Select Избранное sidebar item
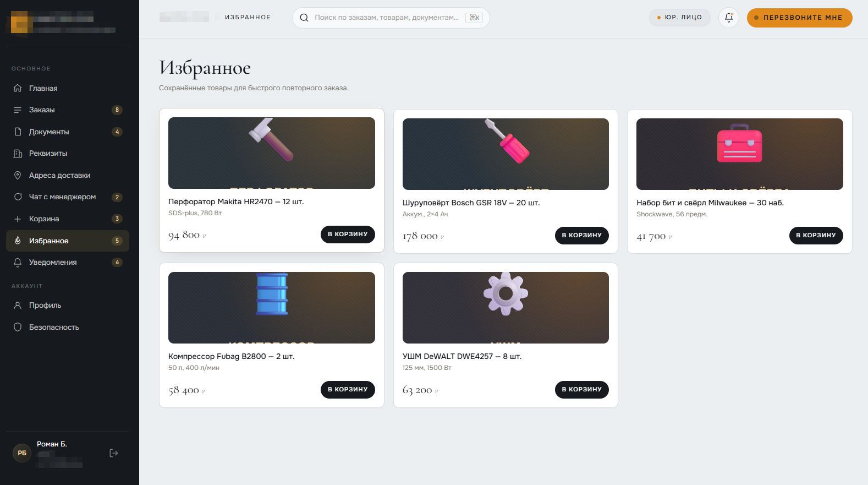The height and width of the screenshot is (485, 868). pos(68,241)
